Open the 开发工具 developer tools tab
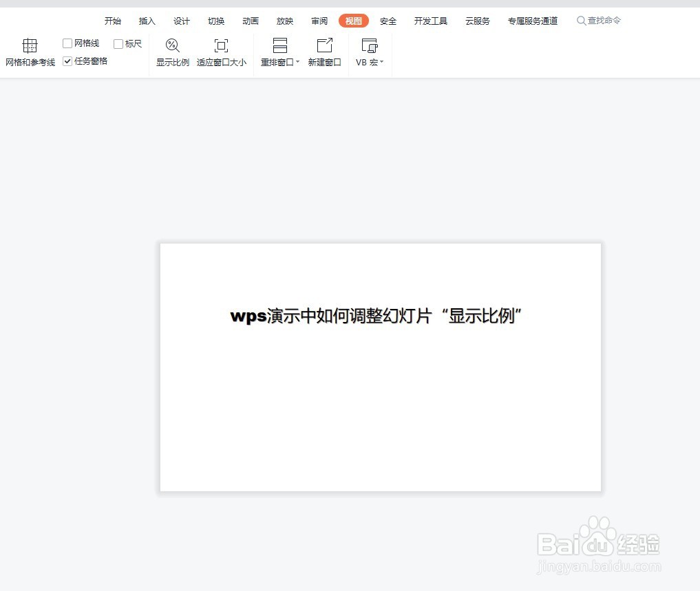700x591 pixels. [x=431, y=21]
